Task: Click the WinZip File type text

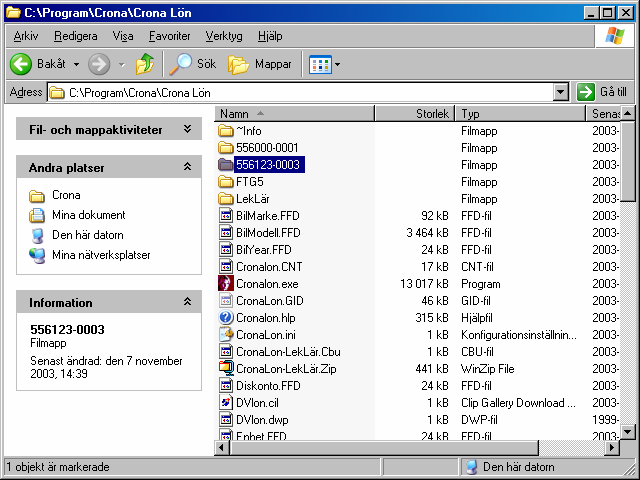Action: click(488, 369)
